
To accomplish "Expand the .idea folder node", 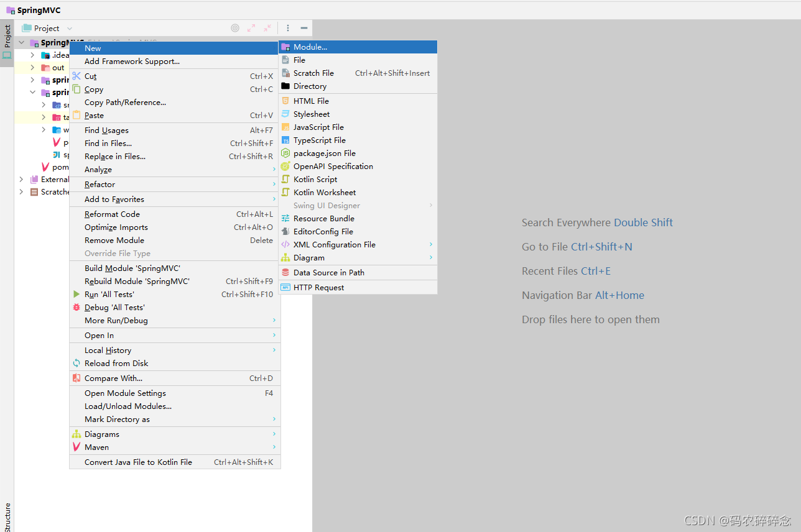I will [32, 55].
